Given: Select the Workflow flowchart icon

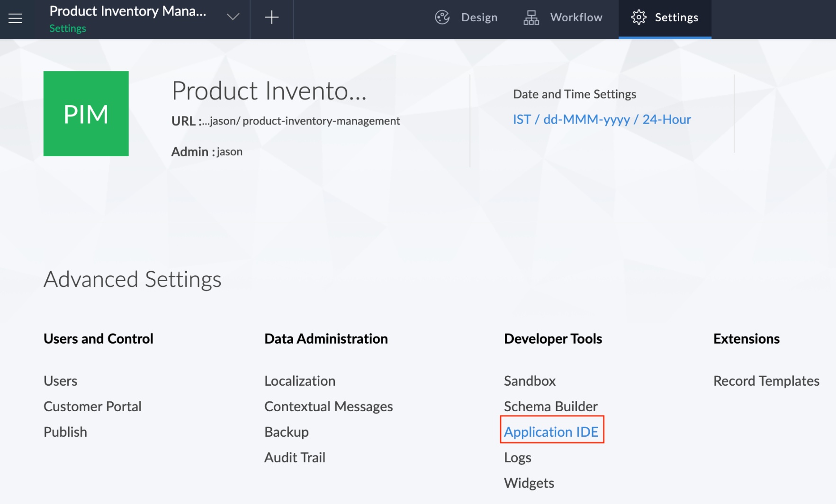Looking at the screenshot, I should pyautogui.click(x=530, y=17).
